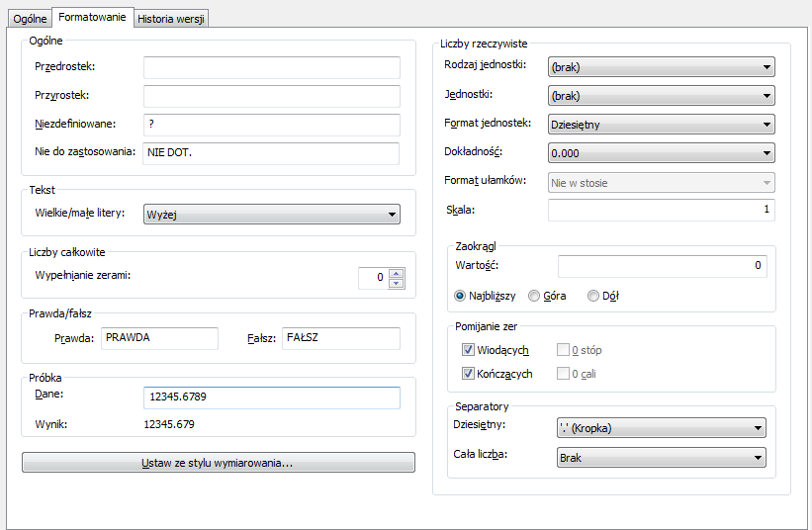Click the Przyrostek input field

pyautogui.click(x=271, y=96)
